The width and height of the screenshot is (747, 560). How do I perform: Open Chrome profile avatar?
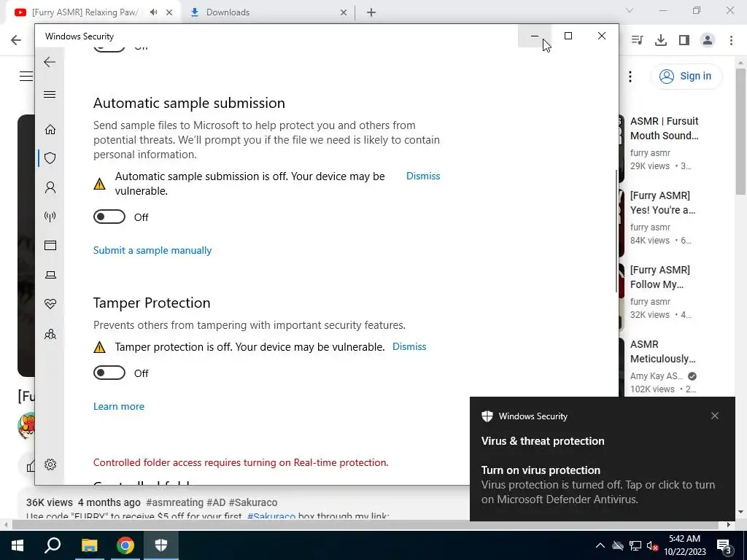(x=708, y=40)
